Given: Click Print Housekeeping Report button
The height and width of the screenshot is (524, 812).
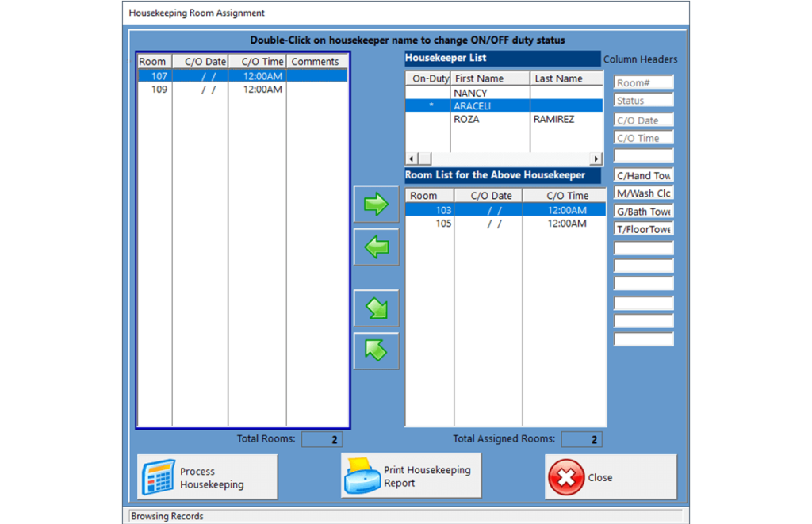Looking at the screenshot, I should (412, 476).
